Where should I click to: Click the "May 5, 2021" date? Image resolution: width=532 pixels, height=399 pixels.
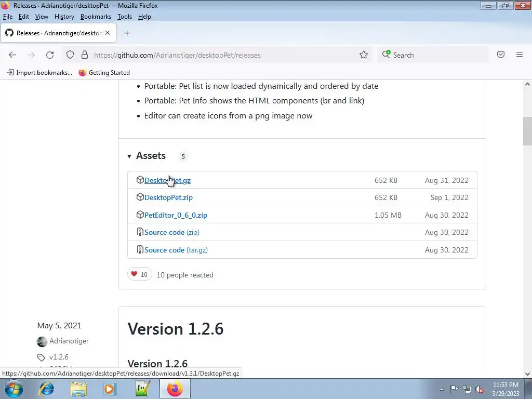pos(59,325)
